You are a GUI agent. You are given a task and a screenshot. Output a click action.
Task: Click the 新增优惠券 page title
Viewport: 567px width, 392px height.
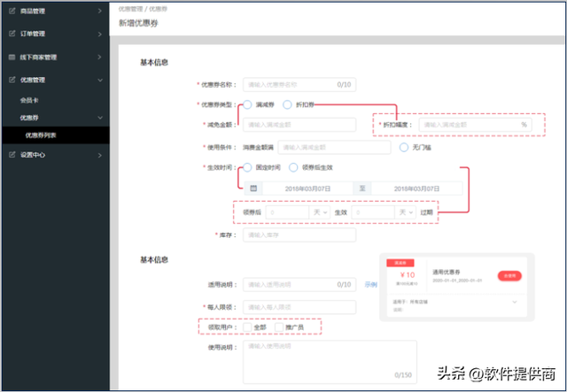(138, 23)
